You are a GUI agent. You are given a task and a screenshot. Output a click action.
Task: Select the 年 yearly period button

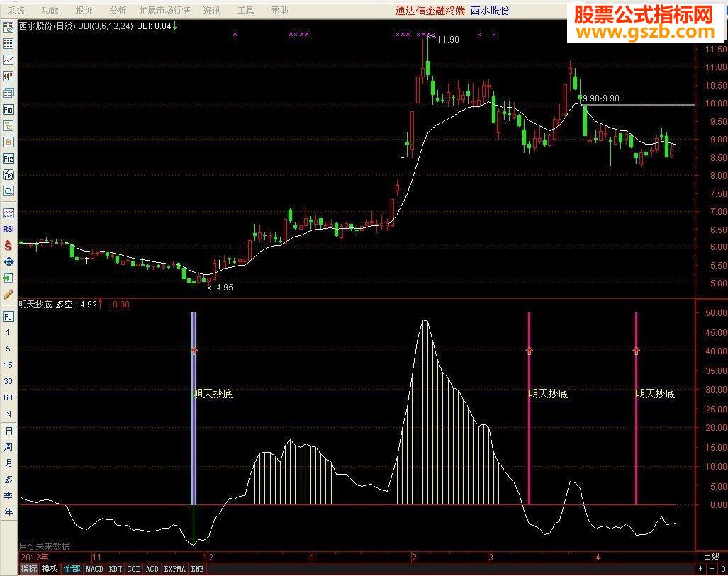pos(9,512)
